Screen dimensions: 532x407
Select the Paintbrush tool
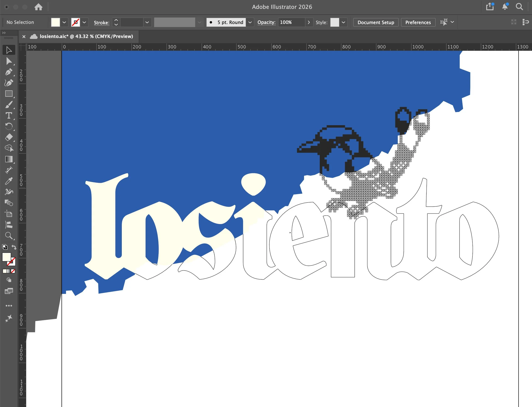(9, 105)
